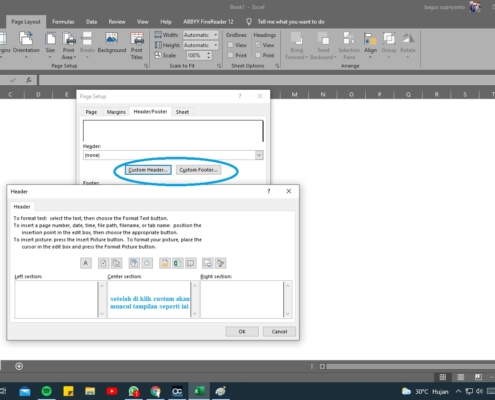Click inside the Left section box
The image size is (495, 400).
coord(56,299)
